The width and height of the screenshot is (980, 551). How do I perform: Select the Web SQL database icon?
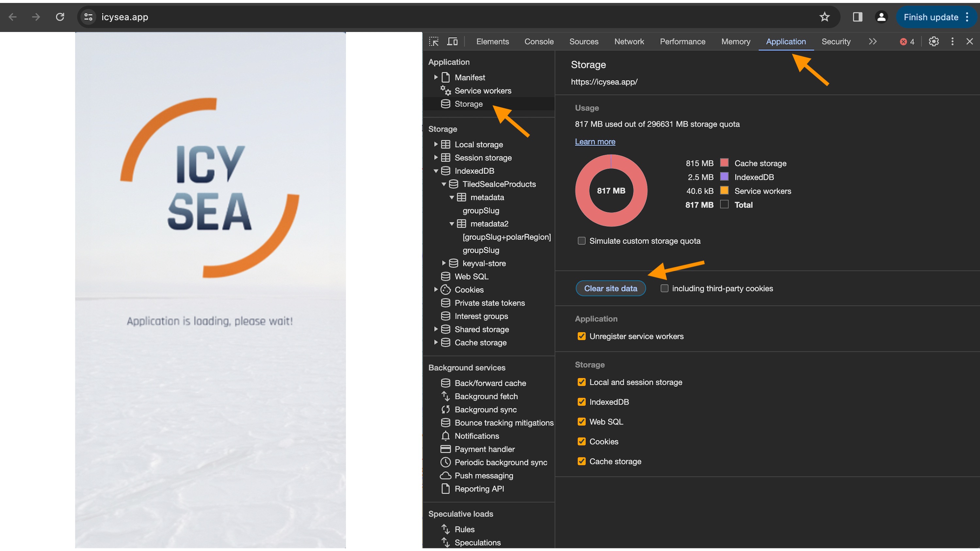[x=446, y=276]
